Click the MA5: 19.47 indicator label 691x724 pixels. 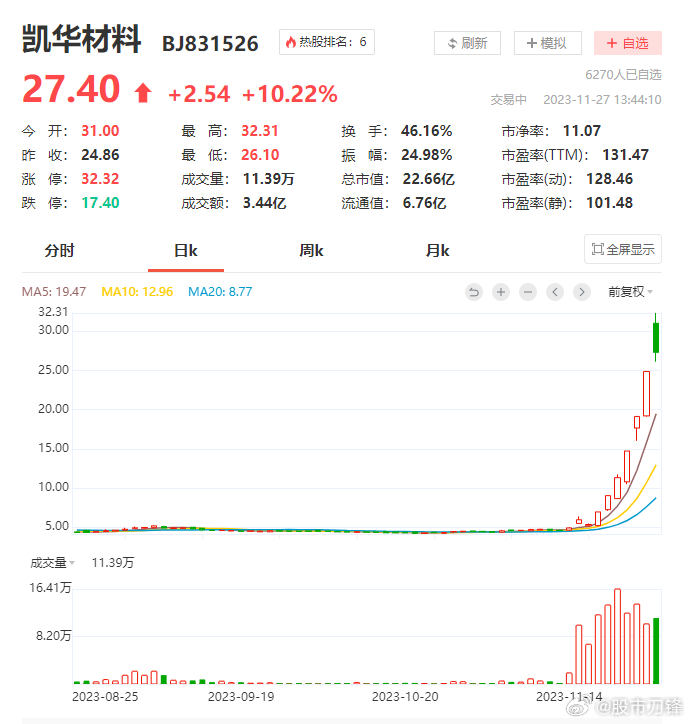[x=54, y=292]
